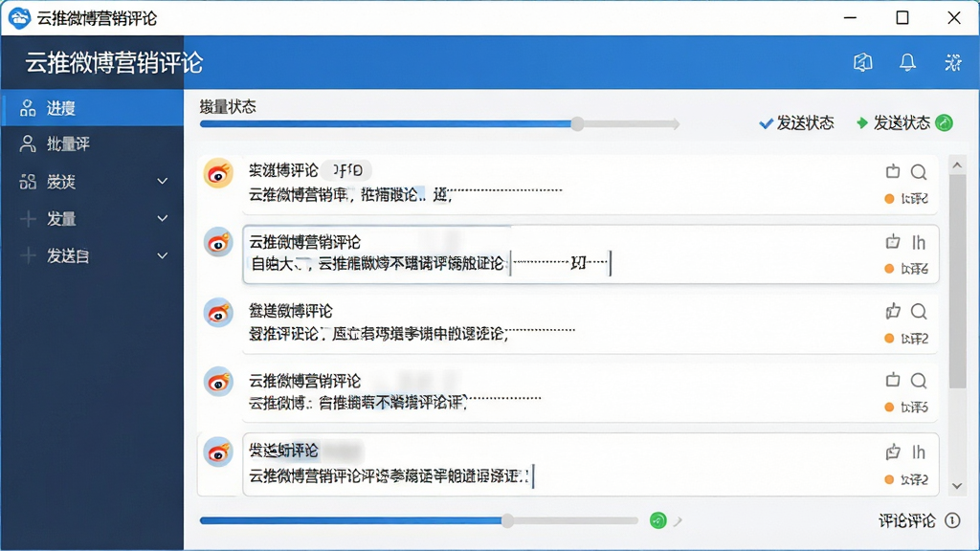Expand the 发量 sidebar section chevron
The image size is (980, 551).
click(x=163, y=219)
